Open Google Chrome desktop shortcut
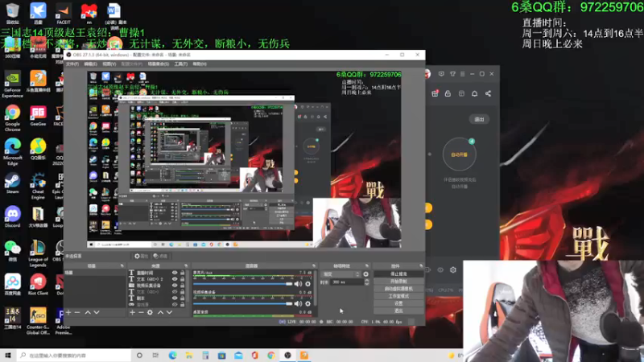Viewport: 644px width, 362px height. click(12, 118)
